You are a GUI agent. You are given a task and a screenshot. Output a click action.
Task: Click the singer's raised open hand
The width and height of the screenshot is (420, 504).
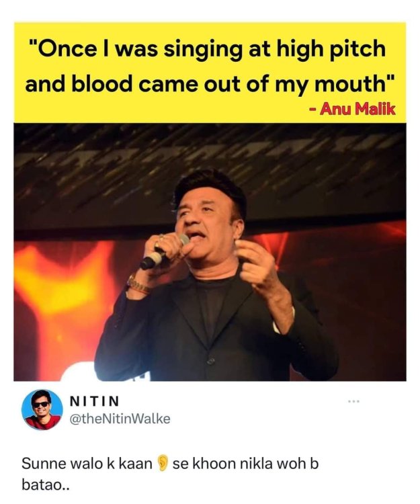pos(258,264)
